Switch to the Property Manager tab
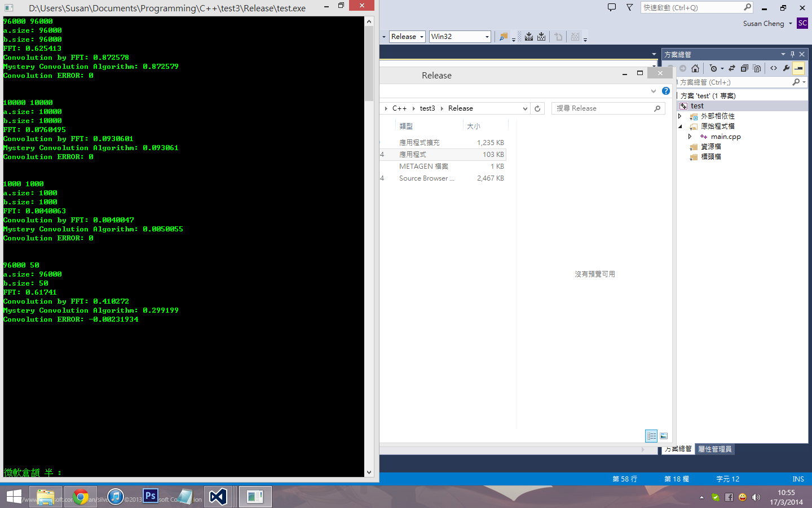 pos(714,449)
